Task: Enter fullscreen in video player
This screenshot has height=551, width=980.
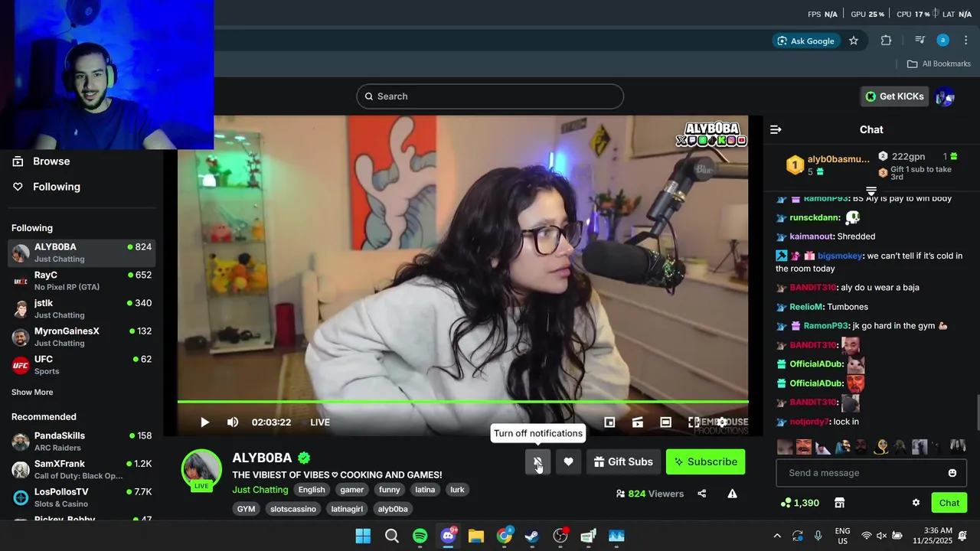Action: pos(694,422)
